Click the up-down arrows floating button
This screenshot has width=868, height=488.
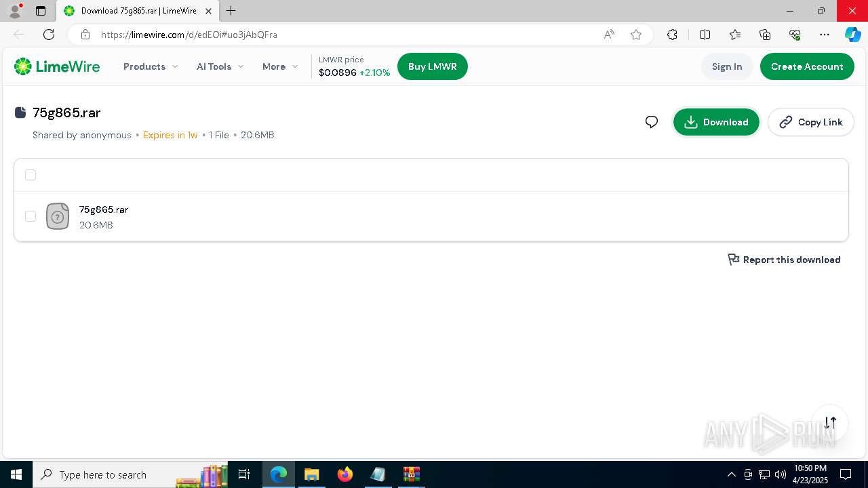coord(830,423)
